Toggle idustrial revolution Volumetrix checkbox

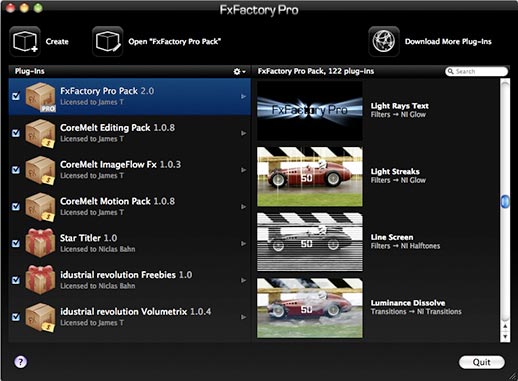(x=16, y=317)
